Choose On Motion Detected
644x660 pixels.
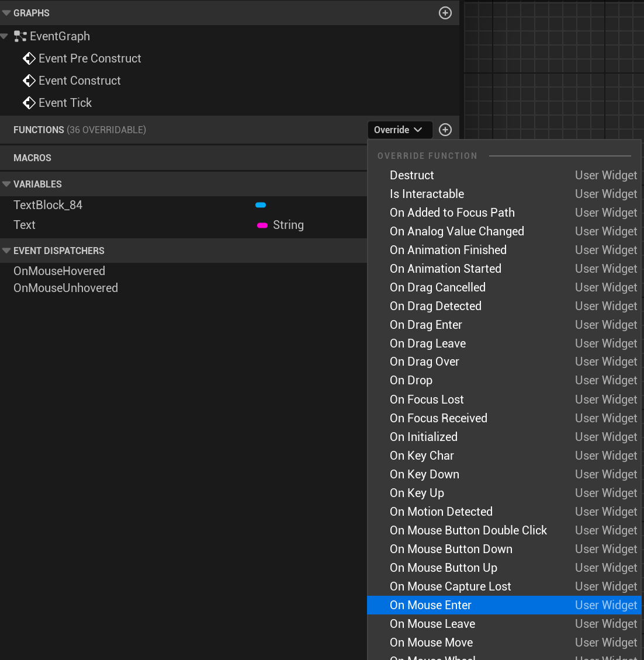pos(504,512)
